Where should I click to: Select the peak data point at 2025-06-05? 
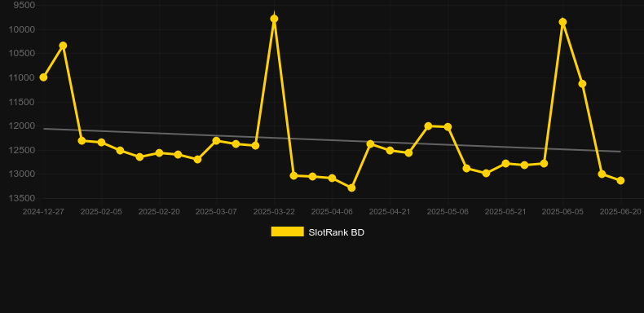pos(562,22)
